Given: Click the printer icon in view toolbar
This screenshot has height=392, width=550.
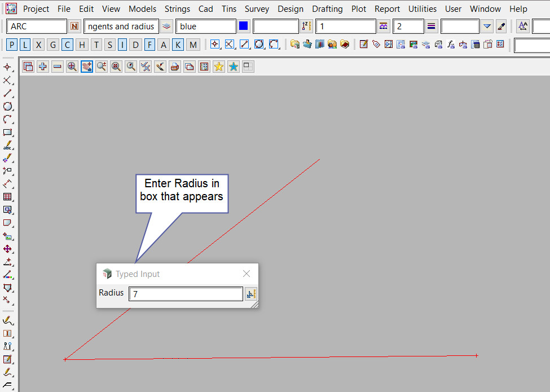Looking at the screenshot, I should [175, 67].
